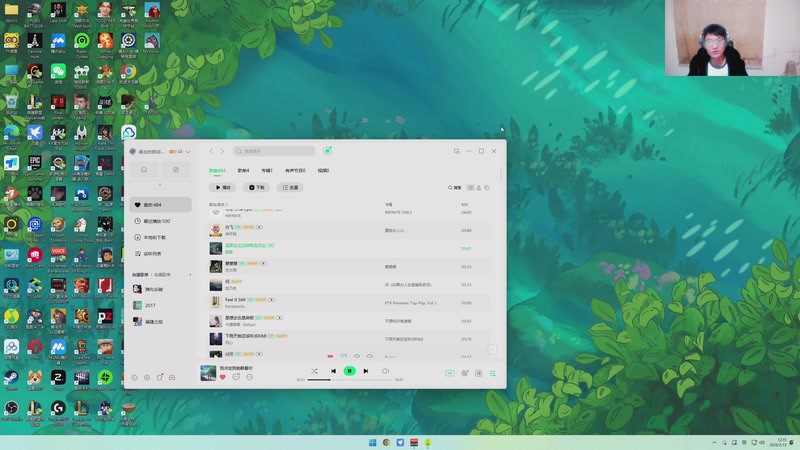Open the first custom playlist above 2017

click(x=160, y=289)
